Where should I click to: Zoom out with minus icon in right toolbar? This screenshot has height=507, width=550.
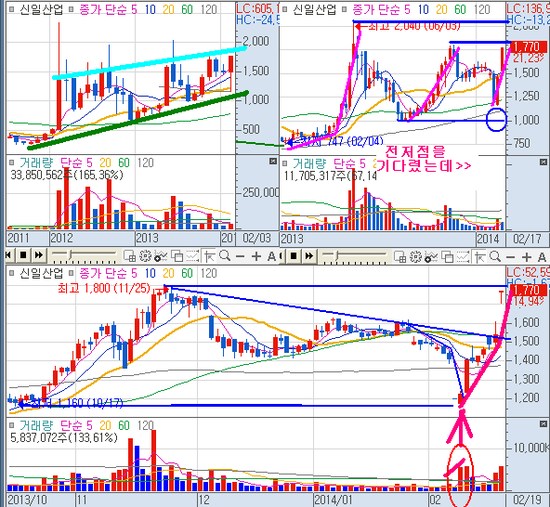[x=511, y=257]
